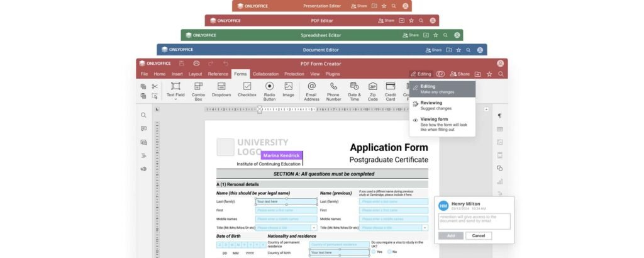
Task: Switch to the Plugins tab
Action: pos(332,74)
